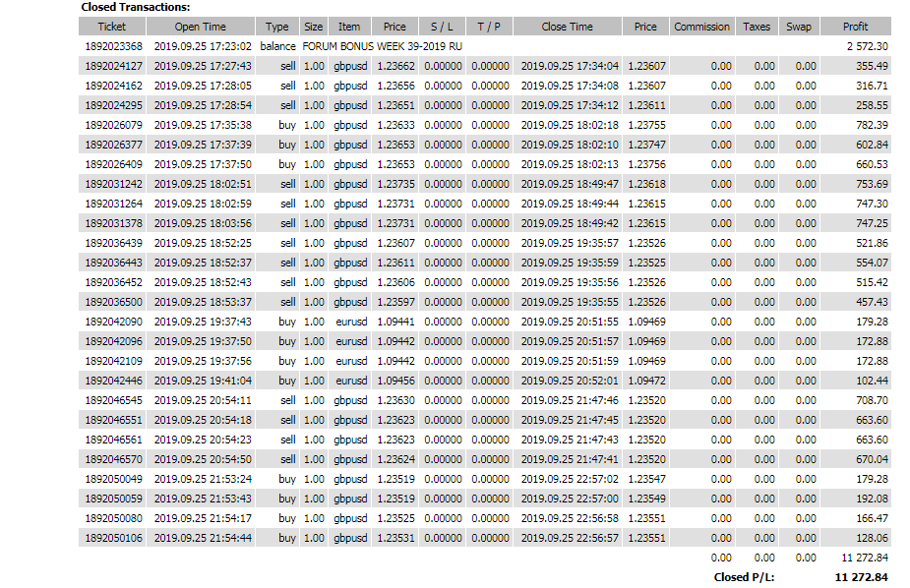Click the S / L column header

pyautogui.click(x=443, y=27)
